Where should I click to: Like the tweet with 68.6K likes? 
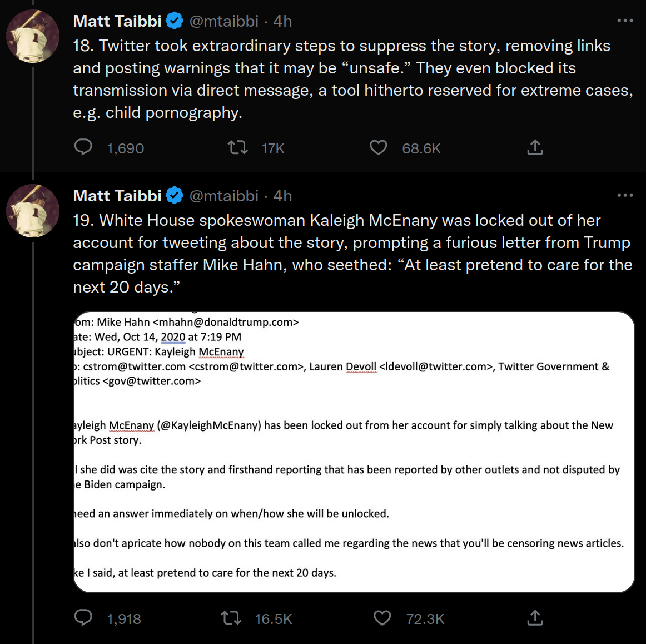pos(378,147)
